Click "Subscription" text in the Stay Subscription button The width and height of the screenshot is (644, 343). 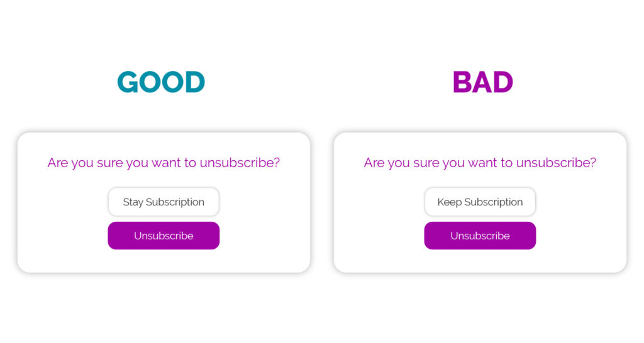pos(175,202)
